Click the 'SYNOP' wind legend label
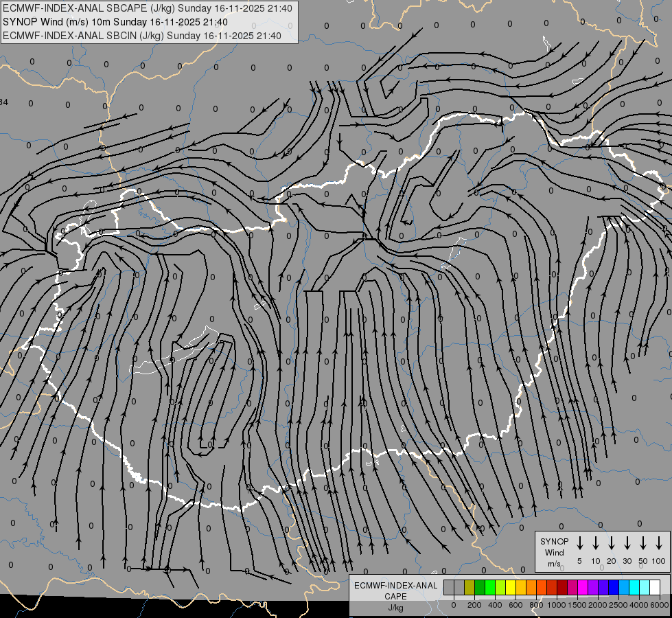The image size is (672, 618). (x=554, y=542)
